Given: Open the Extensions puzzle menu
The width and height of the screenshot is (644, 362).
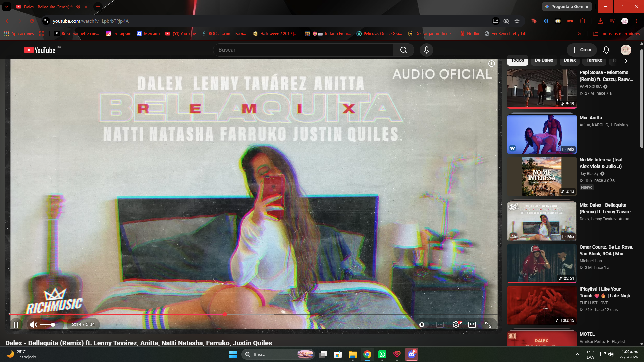Looking at the screenshot, I should [583, 21].
